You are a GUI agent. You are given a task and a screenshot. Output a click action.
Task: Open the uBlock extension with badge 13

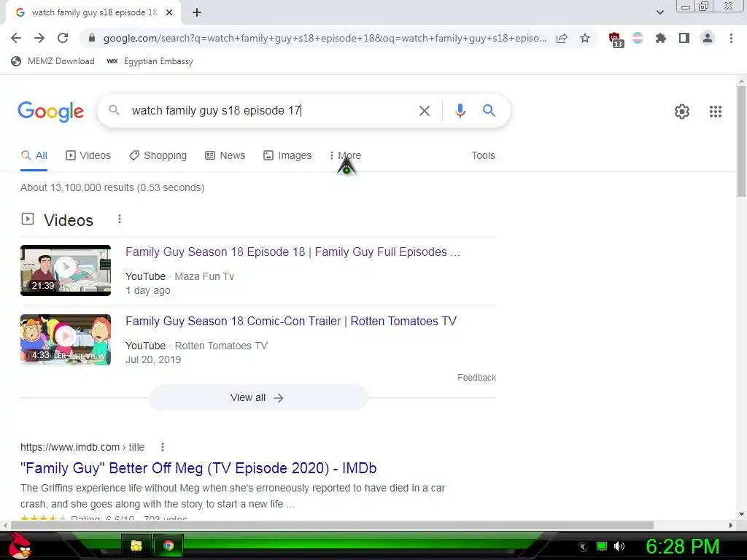coord(616,39)
